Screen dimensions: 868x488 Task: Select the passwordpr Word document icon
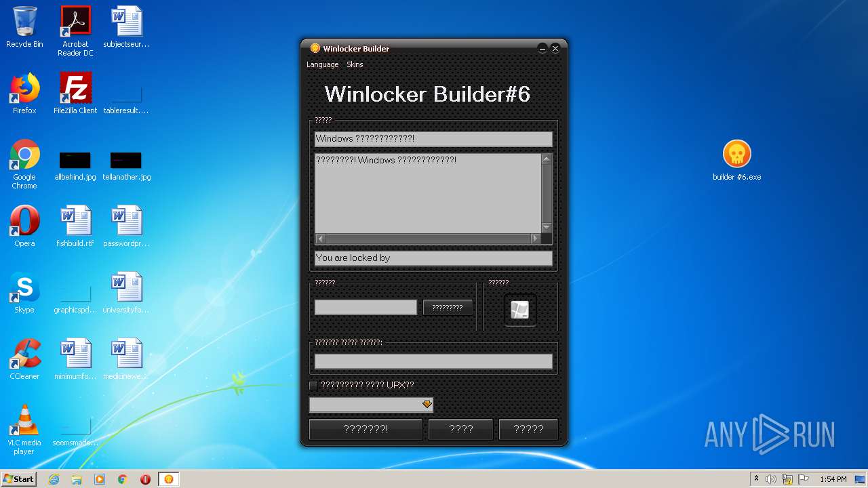[126, 226]
